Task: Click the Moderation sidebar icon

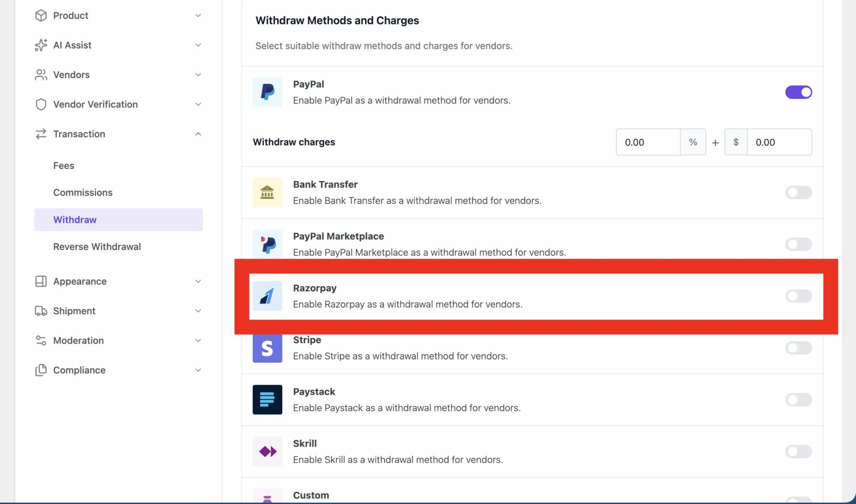Action: [x=41, y=340]
